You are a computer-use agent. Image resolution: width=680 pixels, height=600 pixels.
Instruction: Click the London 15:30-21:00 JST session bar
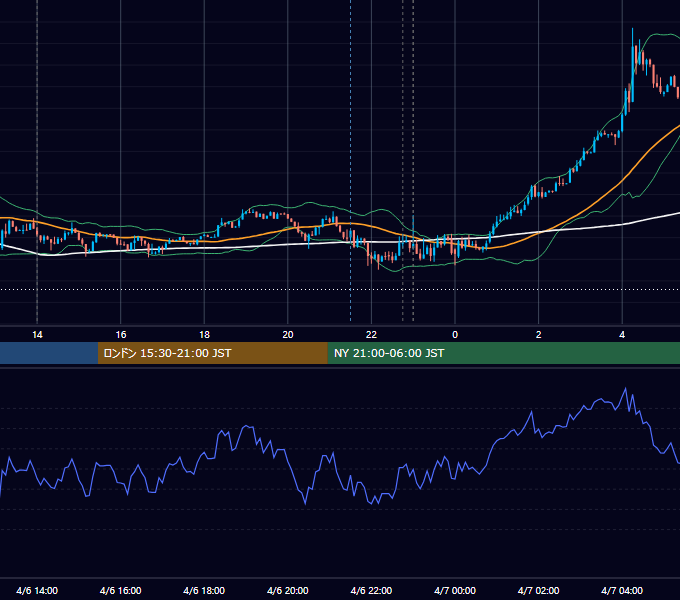click(x=212, y=353)
